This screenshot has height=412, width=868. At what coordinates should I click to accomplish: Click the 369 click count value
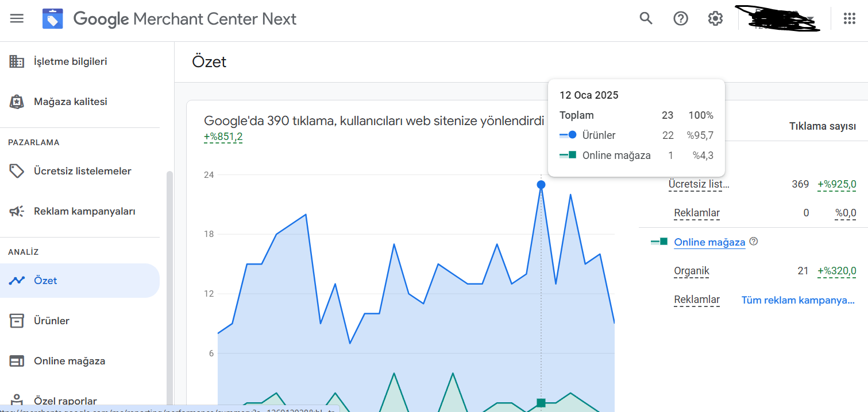click(800, 184)
